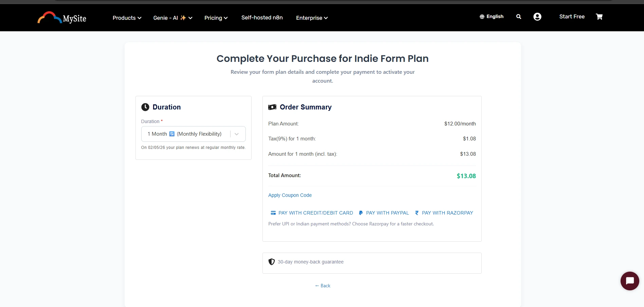This screenshot has width=644, height=307.
Task: Choose Pay with Credit/Debit Card
Action: [312, 213]
